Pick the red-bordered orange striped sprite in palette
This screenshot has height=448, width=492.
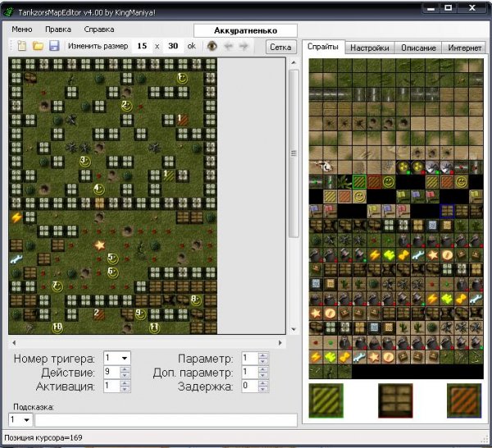click(x=374, y=182)
